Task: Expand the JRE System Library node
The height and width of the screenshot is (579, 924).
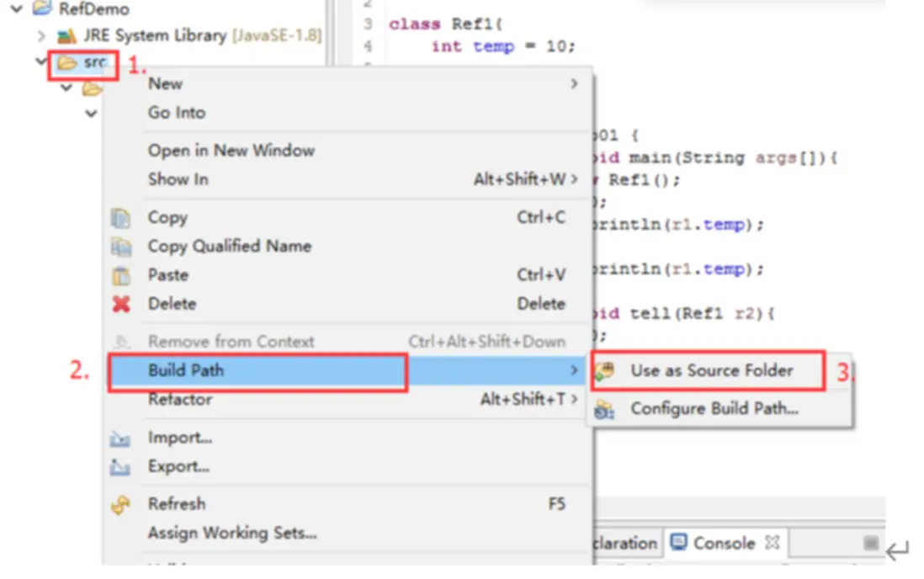Action: (42, 36)
